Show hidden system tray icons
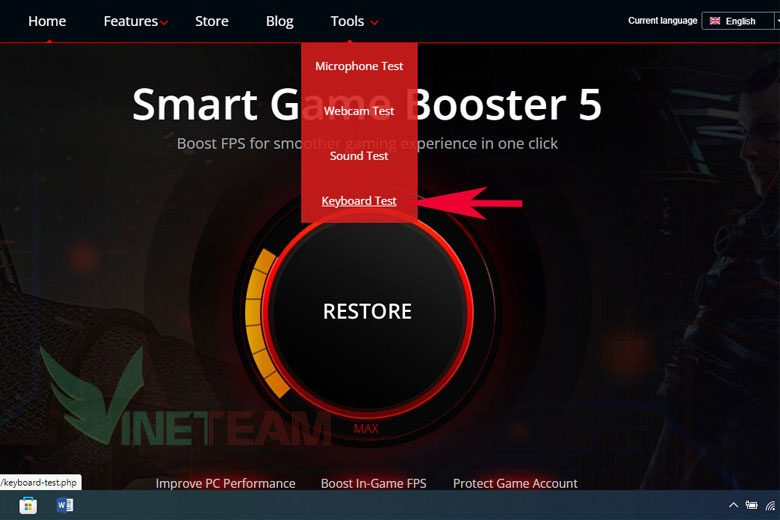The height and width of the screenshot is (520, 780). (x=733, y=506)
